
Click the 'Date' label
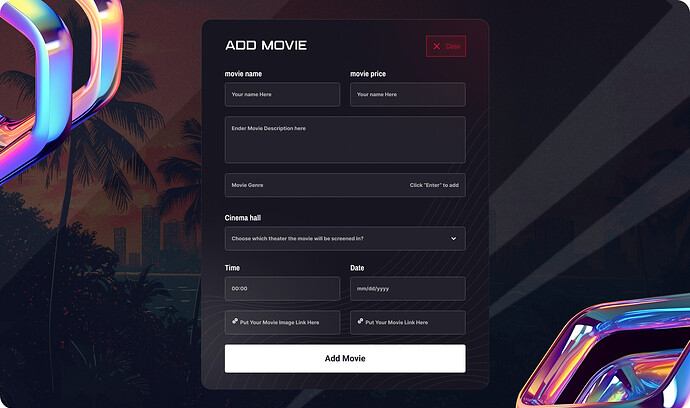click(x=357, y=268)
